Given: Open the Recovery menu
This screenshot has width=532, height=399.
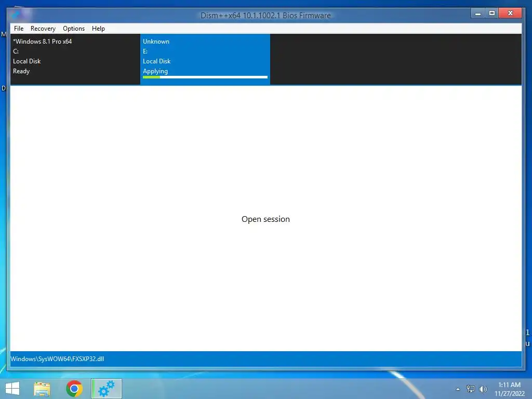Looking at the screenshot, I should point(43,29).
